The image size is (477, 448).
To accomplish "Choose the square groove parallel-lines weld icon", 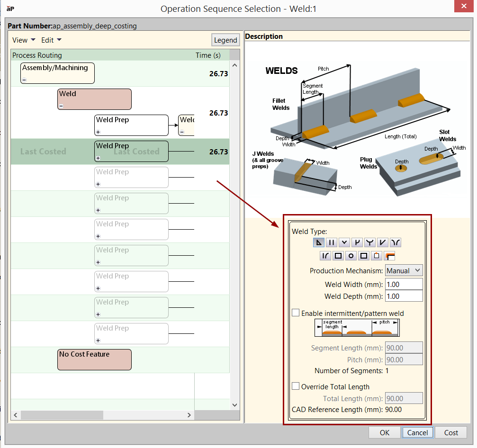I will pyautogui.click(x=332, y=242).
